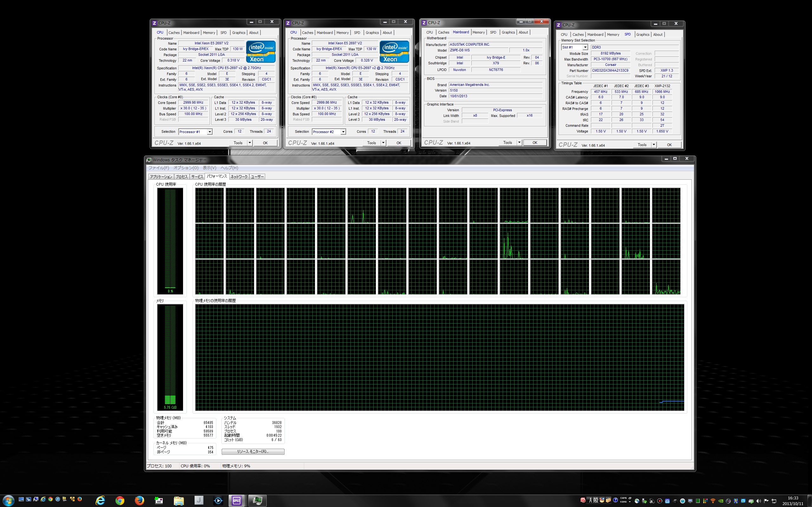Viewport: 812px width, 507px height.
Task: Click the Intel Xeon logo in Processor #2 window
Action: (394, 52)
